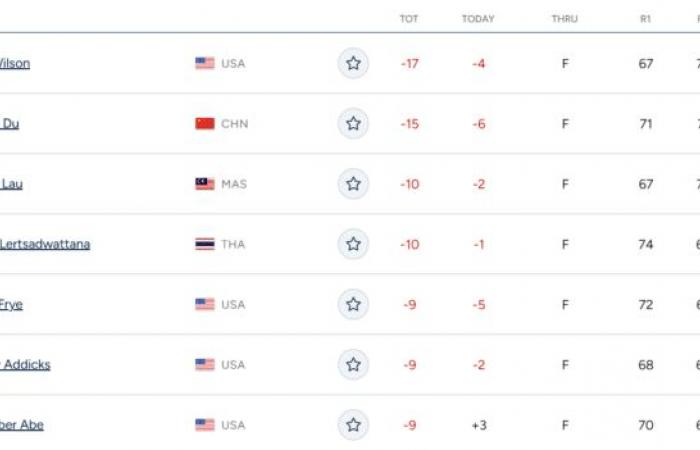The image size is (700, 450).
Task: Favorite the Wilson row with star
Action: pos(353,63)
